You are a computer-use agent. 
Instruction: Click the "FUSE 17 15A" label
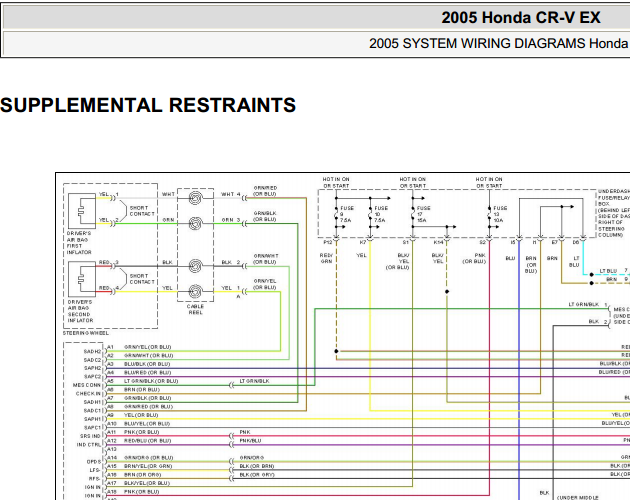(423, 214)
